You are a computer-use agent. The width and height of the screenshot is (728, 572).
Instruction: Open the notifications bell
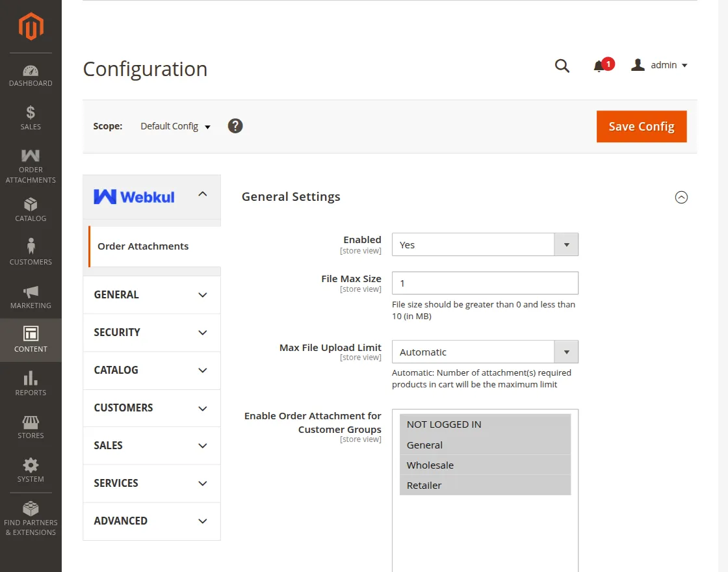pos(603,65)
